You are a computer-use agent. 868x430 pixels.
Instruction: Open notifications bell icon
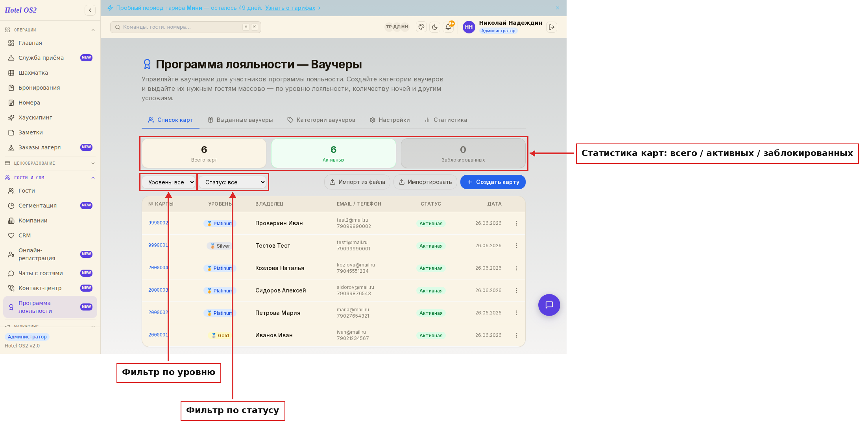(x=448, y=27)
